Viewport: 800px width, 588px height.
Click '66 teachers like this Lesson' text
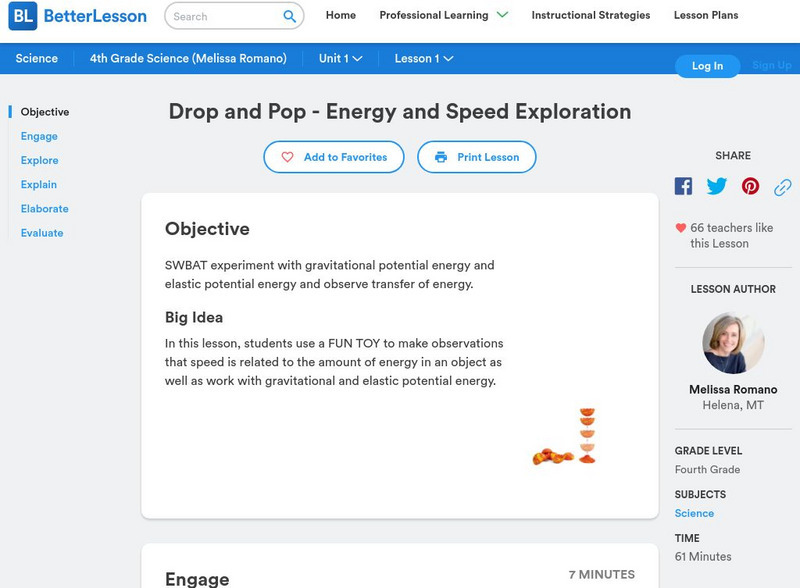pos(732,235)
